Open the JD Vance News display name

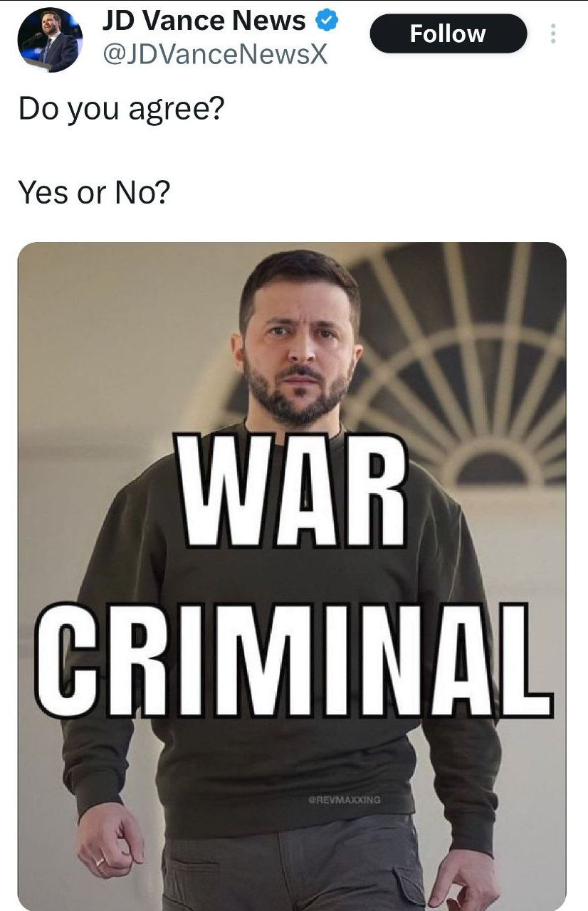pos(204,21)
